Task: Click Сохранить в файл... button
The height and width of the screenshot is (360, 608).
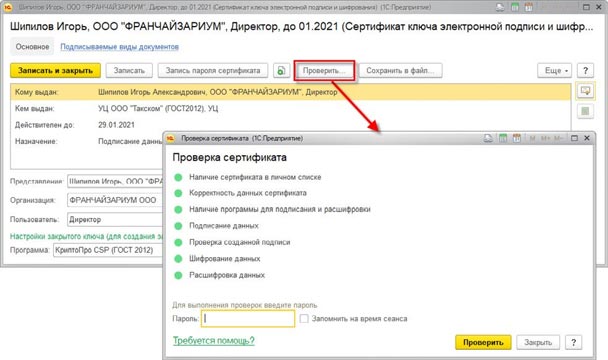Action: pyautogui.click(x=400, y=71)
